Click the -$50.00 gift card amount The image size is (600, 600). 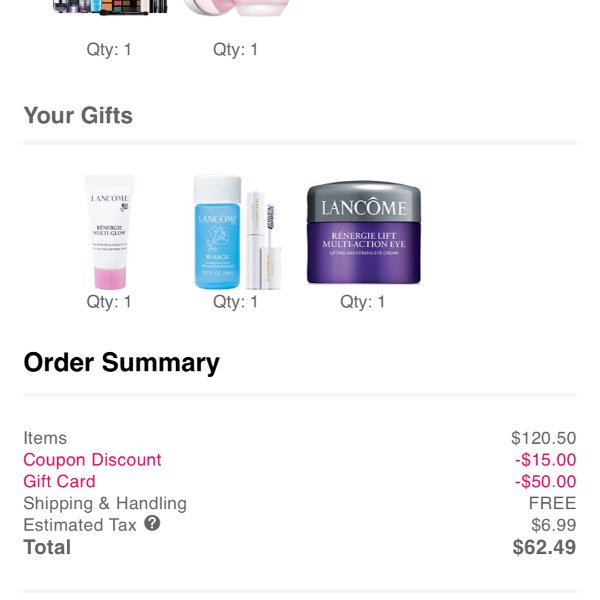pos(546,481)
